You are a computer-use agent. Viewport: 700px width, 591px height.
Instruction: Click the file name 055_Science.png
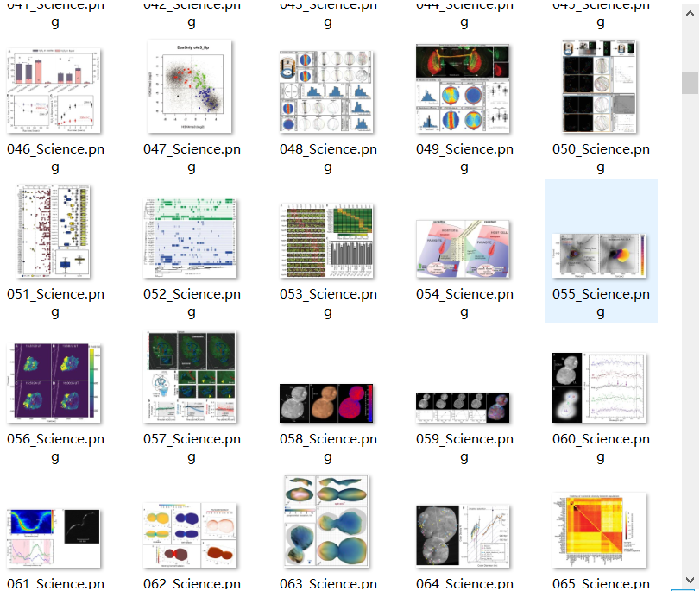[x=601, y=303]
